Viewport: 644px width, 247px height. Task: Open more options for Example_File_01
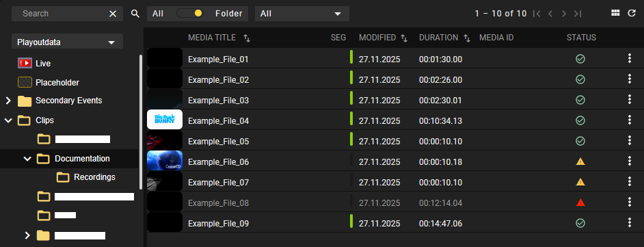[x=630, y=58]
